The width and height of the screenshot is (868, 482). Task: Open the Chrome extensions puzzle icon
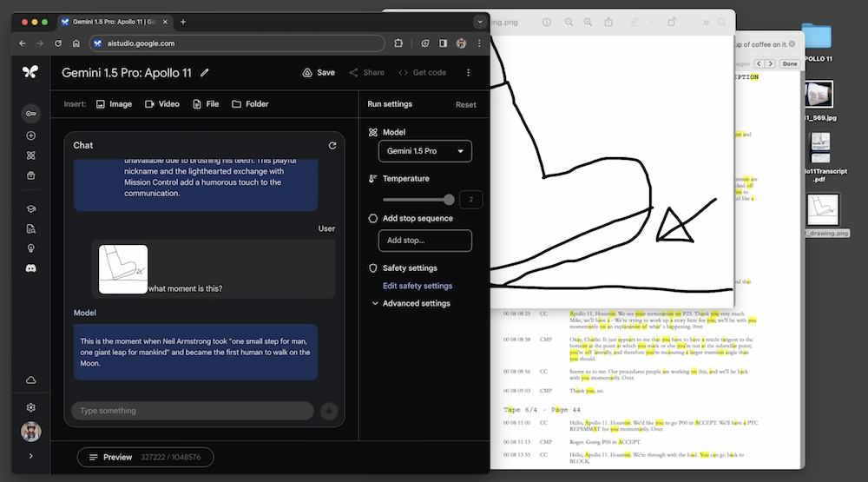click(398, 43)
